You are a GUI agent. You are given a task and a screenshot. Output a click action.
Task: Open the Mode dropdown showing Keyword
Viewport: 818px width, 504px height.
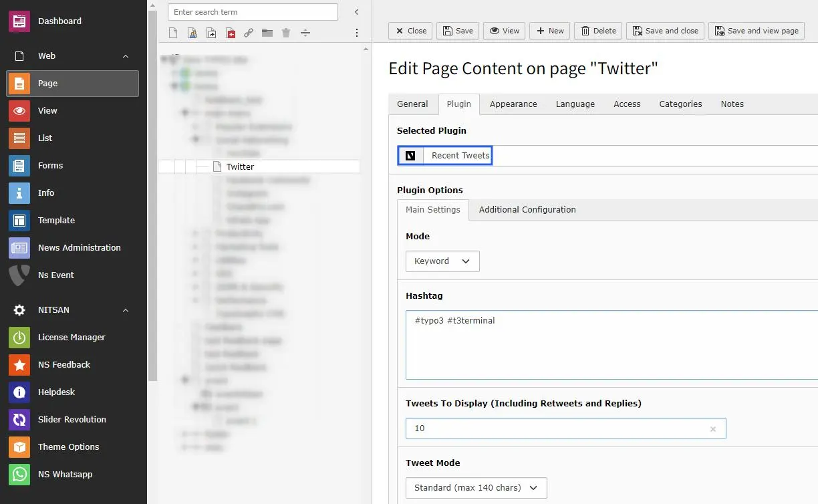click(442, 261)
